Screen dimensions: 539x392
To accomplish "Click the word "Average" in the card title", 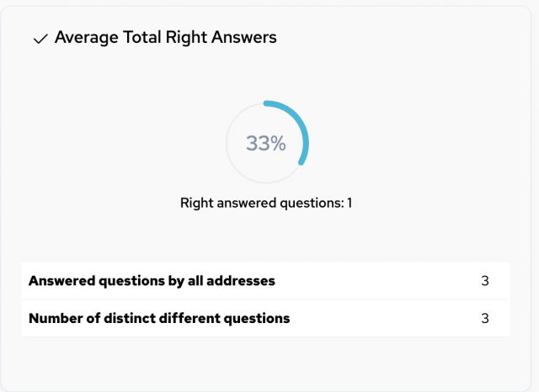I will click(85, 38).
